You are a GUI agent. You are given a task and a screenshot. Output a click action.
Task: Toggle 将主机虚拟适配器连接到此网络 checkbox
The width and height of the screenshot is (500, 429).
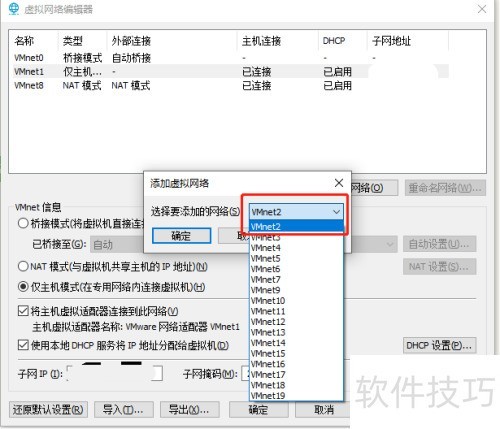pos(23,311)
